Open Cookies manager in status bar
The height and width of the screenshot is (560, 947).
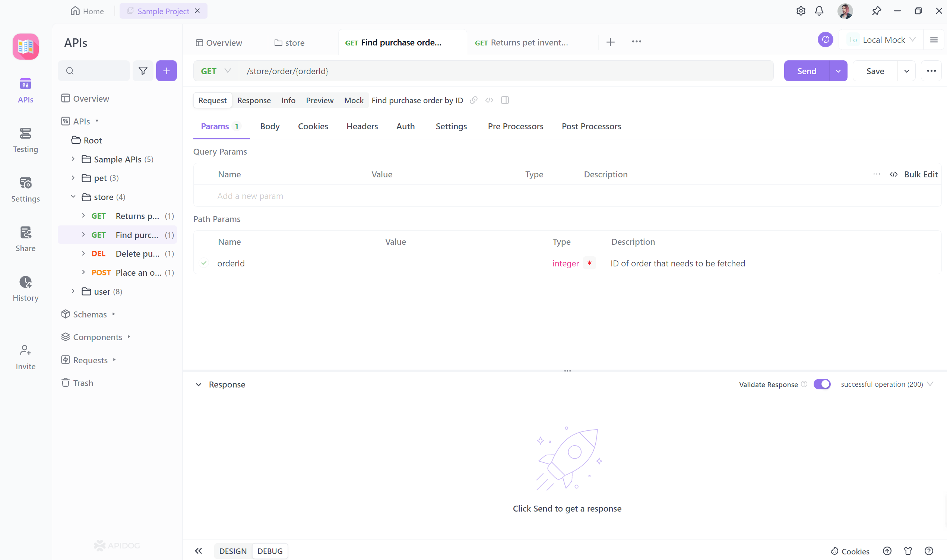(850, 551)
